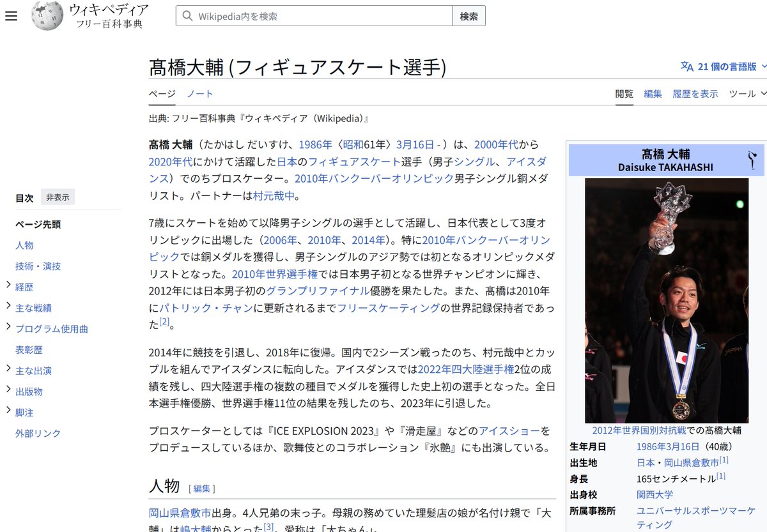This screenshot has height=532, width=767.
Task: Expand the 主な出演 contents section
Action: (8, 369)
